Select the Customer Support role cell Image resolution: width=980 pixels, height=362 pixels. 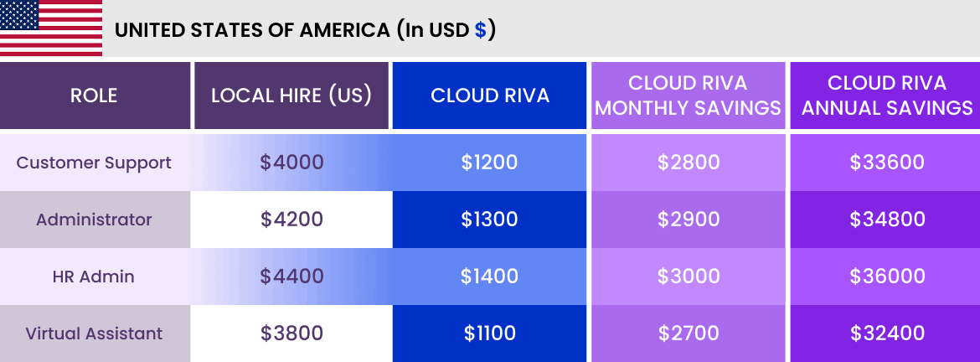click(95, 163)
